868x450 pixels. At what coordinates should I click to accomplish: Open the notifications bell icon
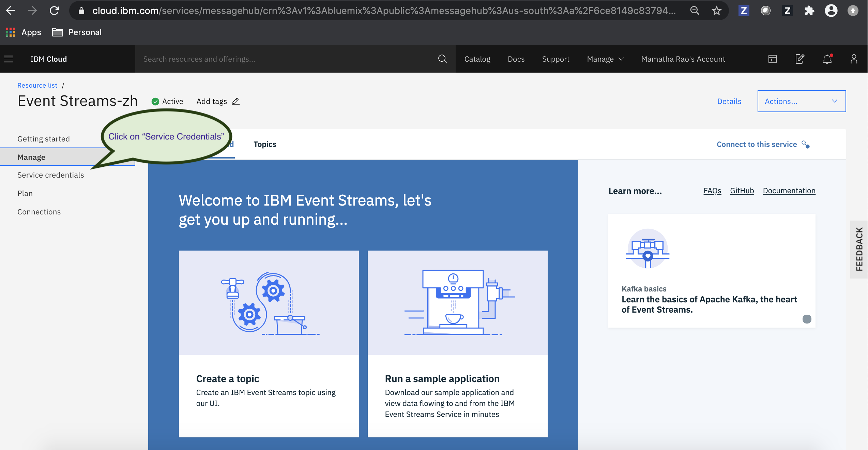pos(827,59)
